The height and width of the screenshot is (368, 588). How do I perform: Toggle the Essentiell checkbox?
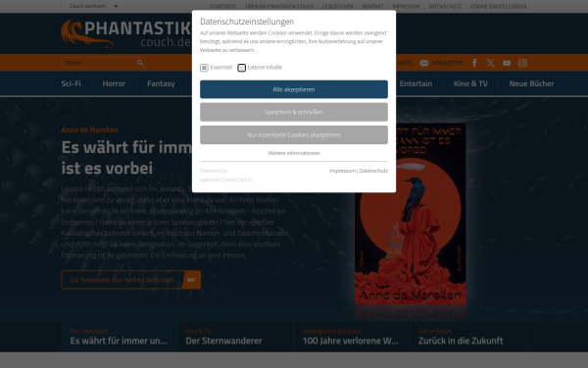pyautogui.click(x=204, y=68)
